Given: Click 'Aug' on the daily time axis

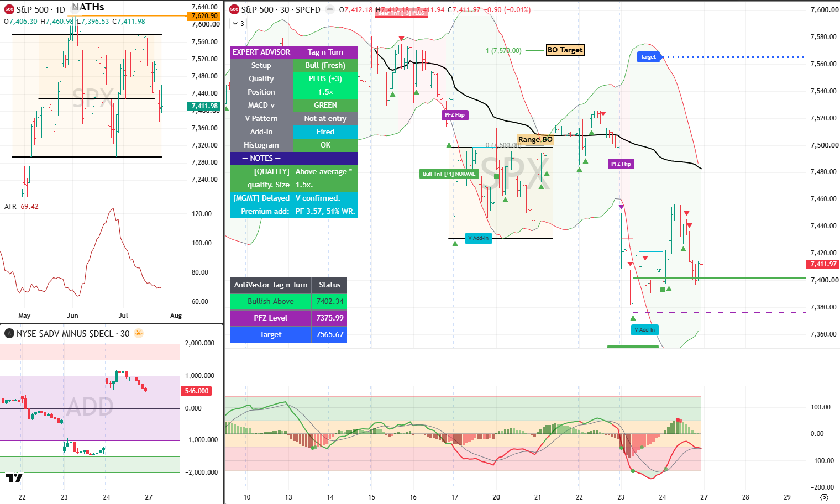Looking at the screenshot, I should pyautogui.click(x=176, y=316).
